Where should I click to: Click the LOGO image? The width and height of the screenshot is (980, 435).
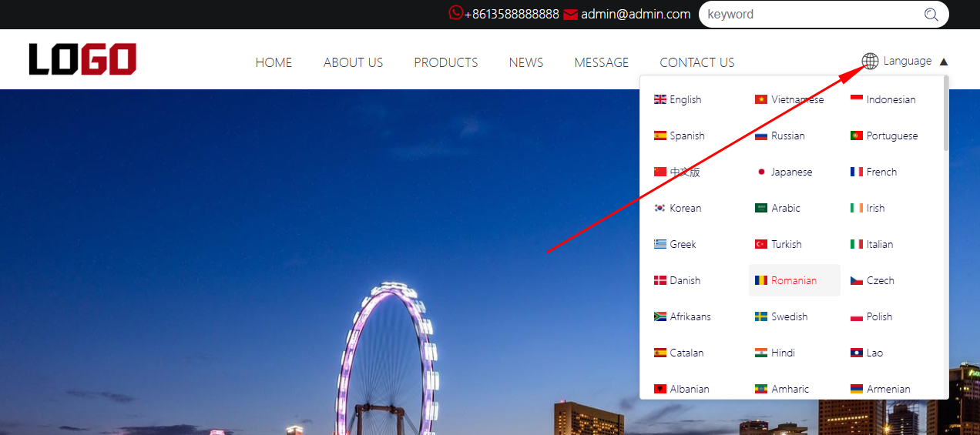pyautogui.click(x=82, y=59)
